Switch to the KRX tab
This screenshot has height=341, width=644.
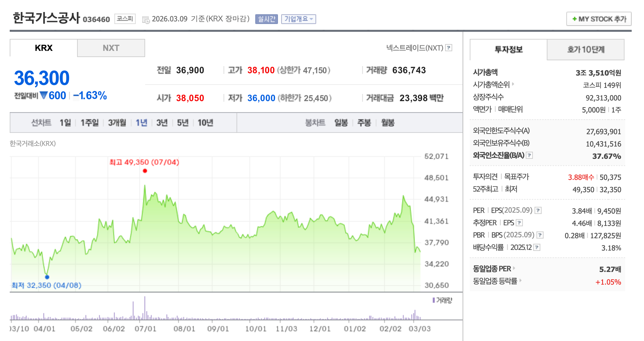43,48
